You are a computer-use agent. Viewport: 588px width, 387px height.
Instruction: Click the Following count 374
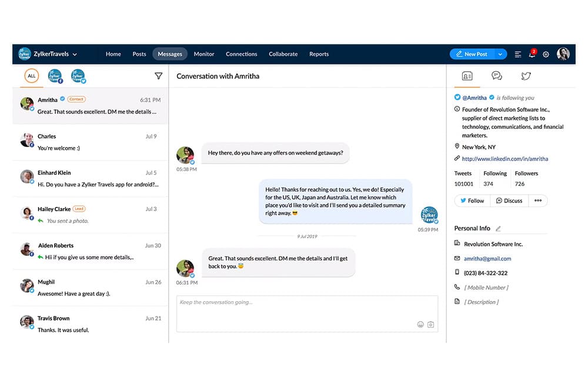click(488, 184)
